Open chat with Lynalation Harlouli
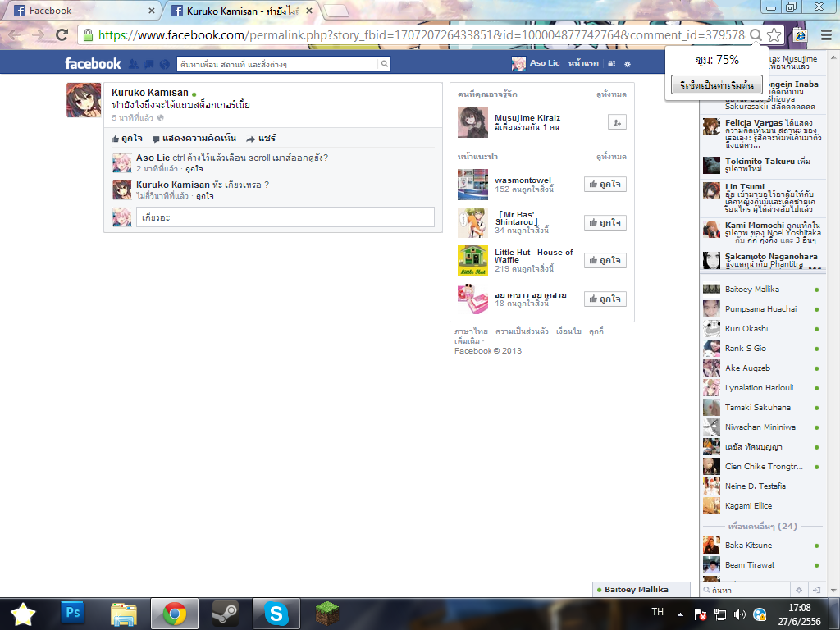Image resolution: width=840 pixels, height=630 pixels. pyautogui.click(x=763, y=388)
